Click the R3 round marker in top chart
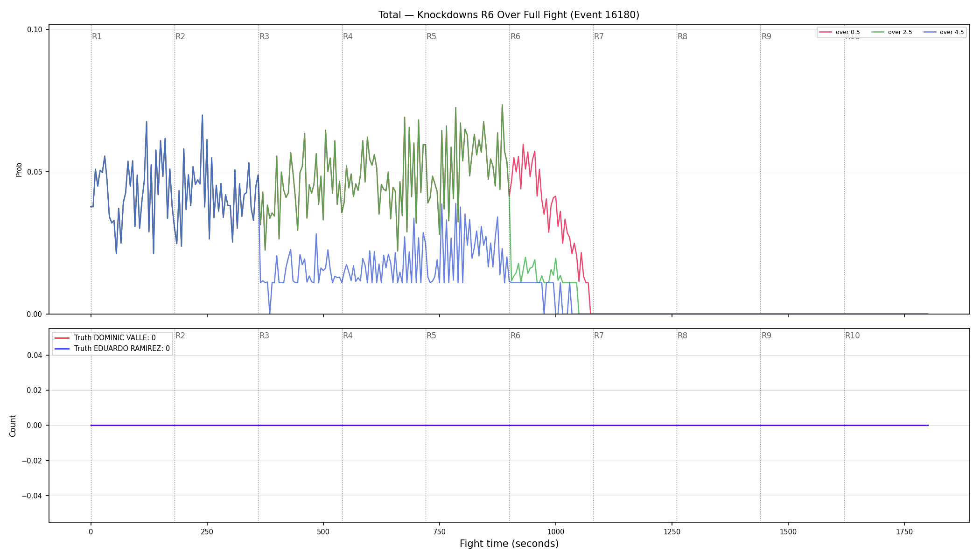Screen dimensions: 980x560 264,36
